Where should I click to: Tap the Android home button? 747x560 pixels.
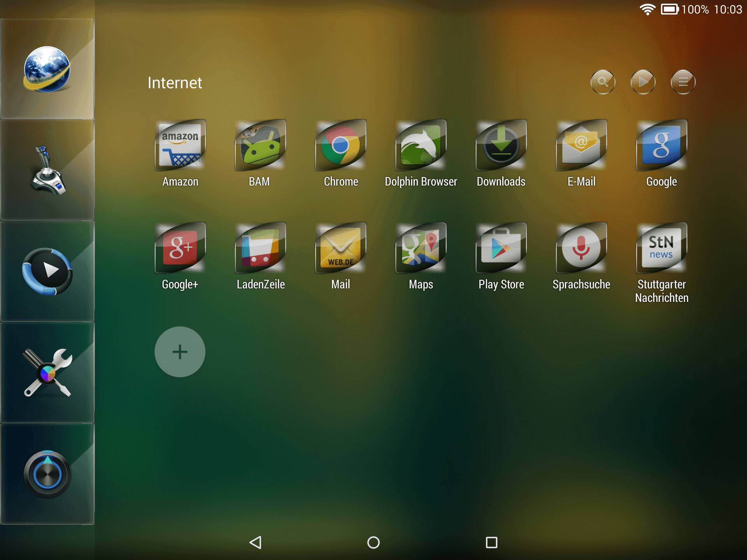[373, 542]
